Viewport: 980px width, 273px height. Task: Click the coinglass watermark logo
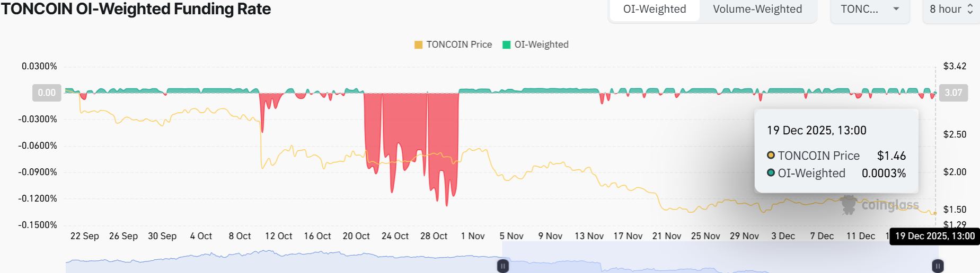(x=849, y=205)
